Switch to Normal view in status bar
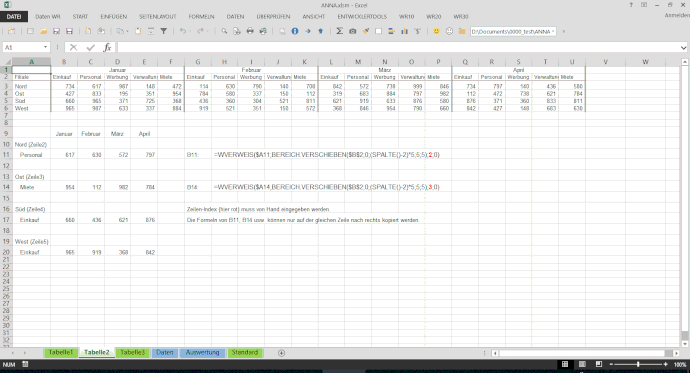The height and width of the screenshot is (373, 690). 565,364
